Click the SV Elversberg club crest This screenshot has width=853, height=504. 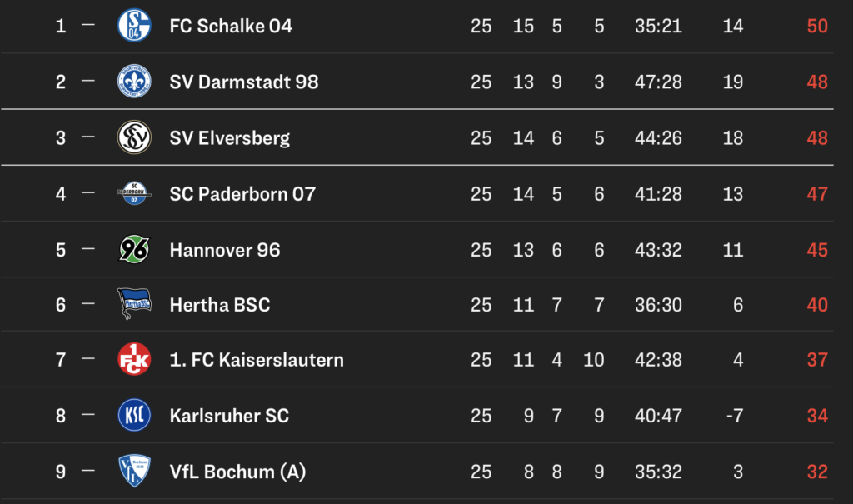tap(134, 137)
